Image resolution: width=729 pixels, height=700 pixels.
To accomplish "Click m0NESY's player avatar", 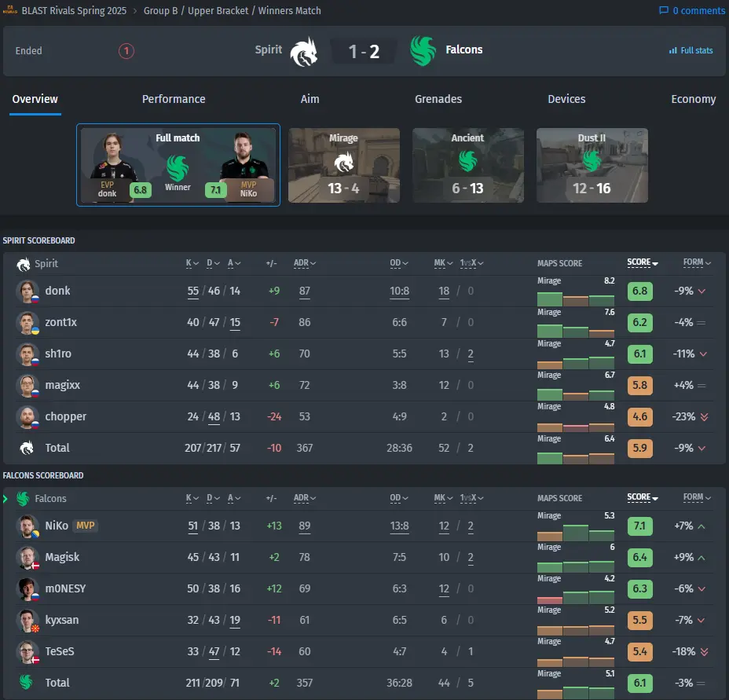I will 27,589.
